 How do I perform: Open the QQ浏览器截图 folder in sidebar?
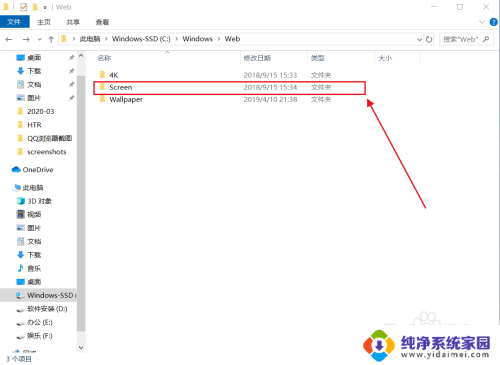coord(49,138)
